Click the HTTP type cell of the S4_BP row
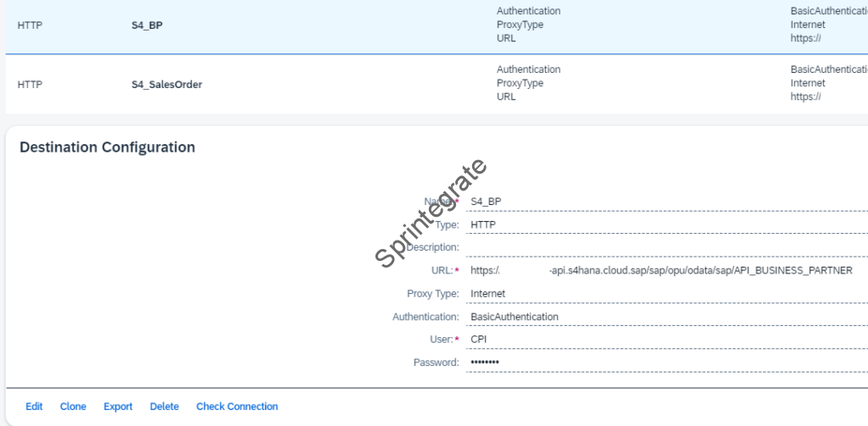Image resolution: width=868 pixels, height=426 pixels. click(30, 25)
